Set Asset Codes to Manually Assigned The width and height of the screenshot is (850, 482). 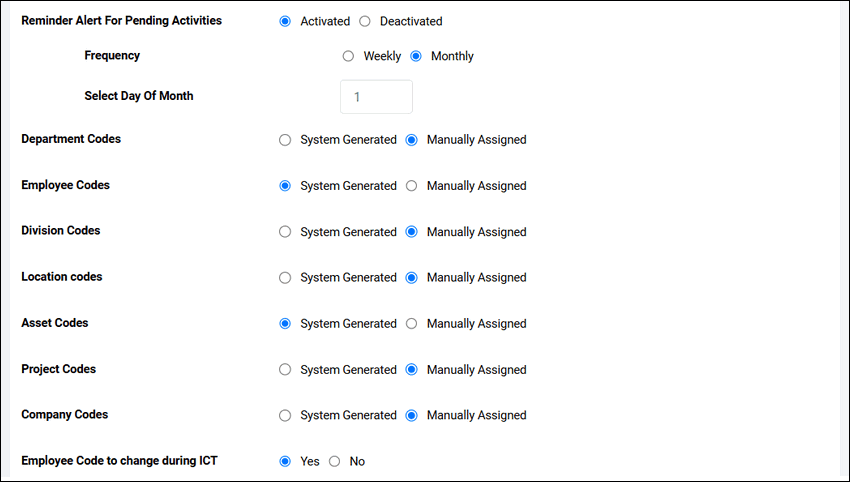(411, 324)
